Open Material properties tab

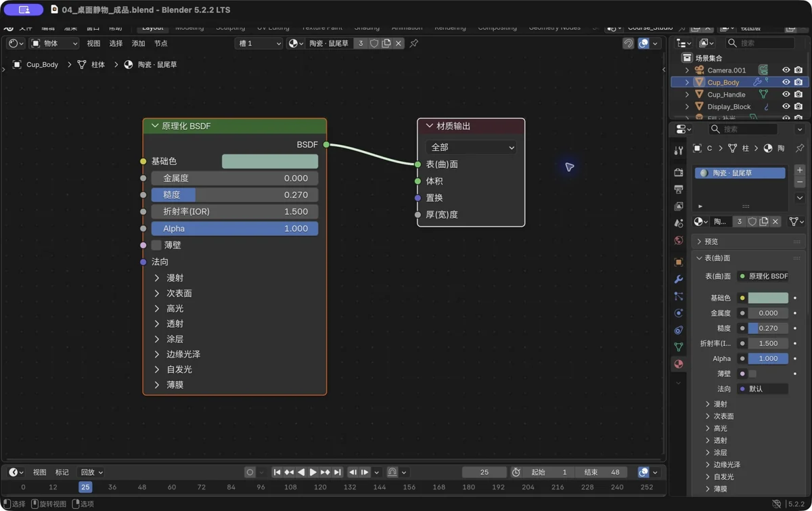679,364
